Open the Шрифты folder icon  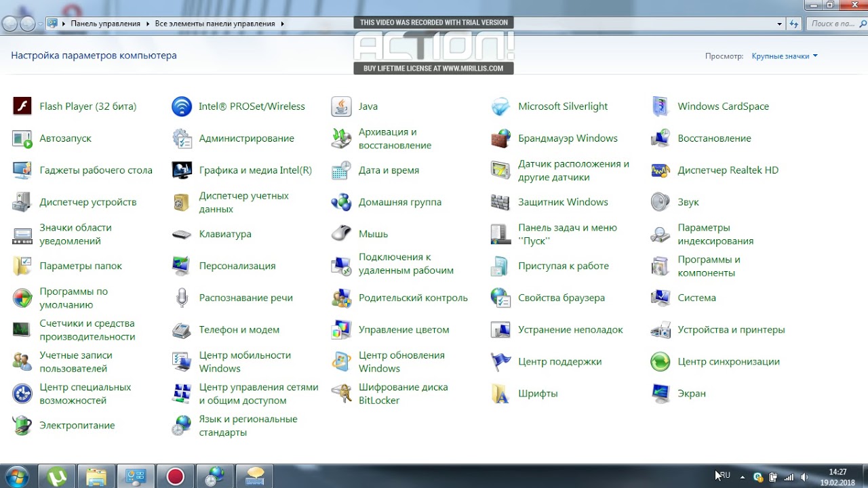(500, 394)
